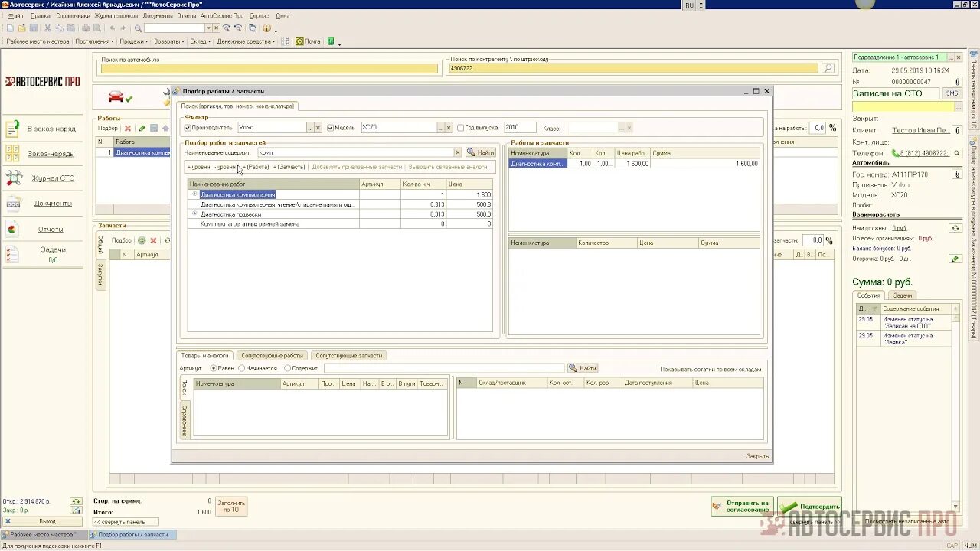Click the SMS button

[952, 93]
